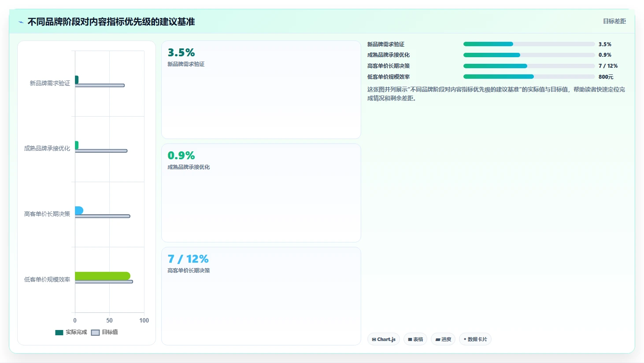Click the 800元 progress value

pos(606,77)
